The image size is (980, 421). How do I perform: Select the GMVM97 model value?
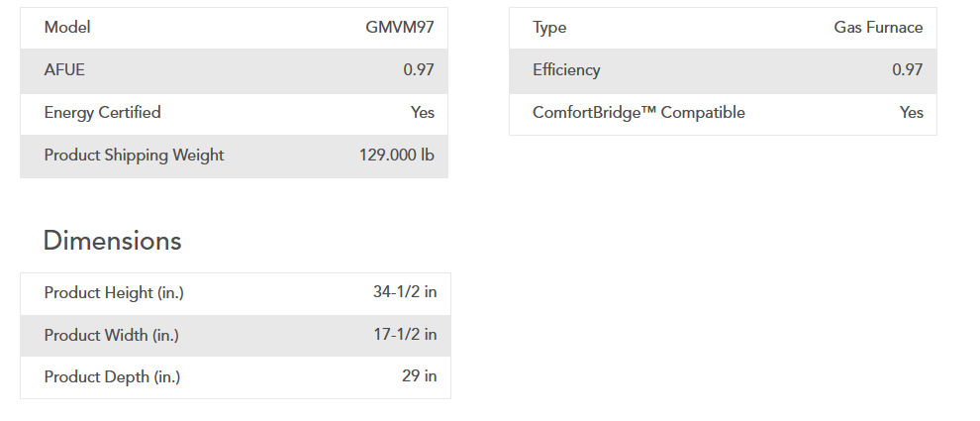[399, 28]
